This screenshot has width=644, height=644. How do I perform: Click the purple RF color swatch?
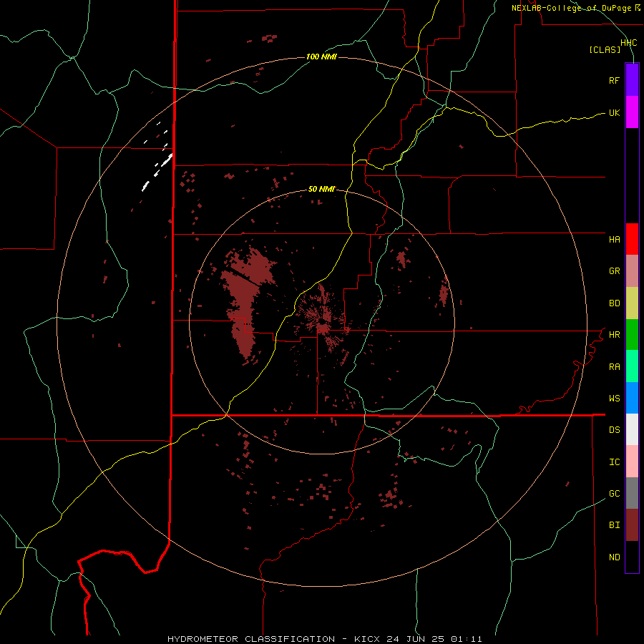pos(632,80)
